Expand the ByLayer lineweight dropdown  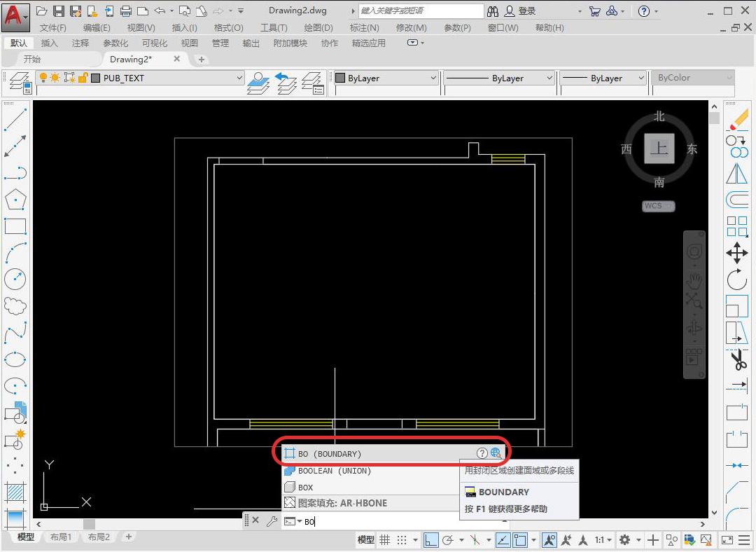pyautogui.click(x=640, y=78)
